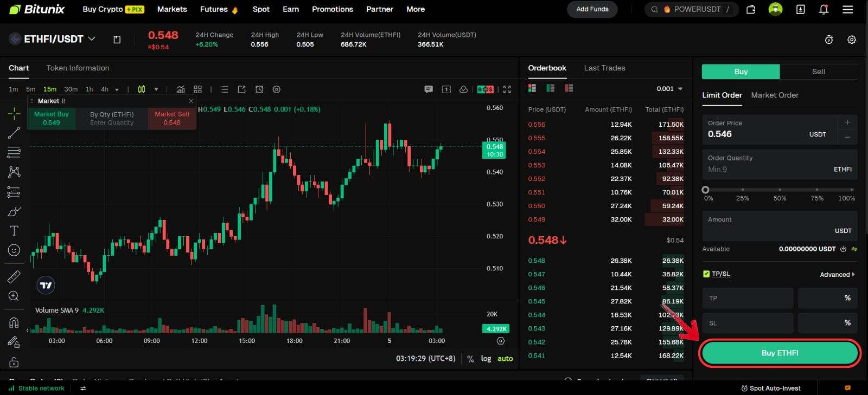Open the long position forecasting tool
Screen dimensions: 868x395
click(14, 192)
